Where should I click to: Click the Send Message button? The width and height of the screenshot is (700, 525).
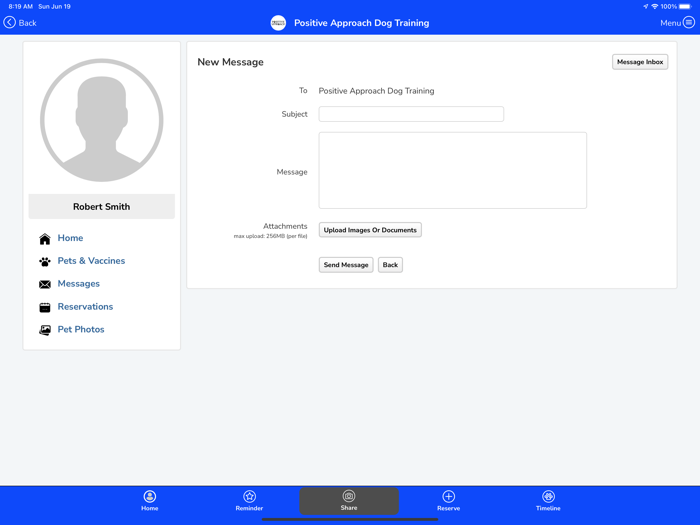(346, 265)
